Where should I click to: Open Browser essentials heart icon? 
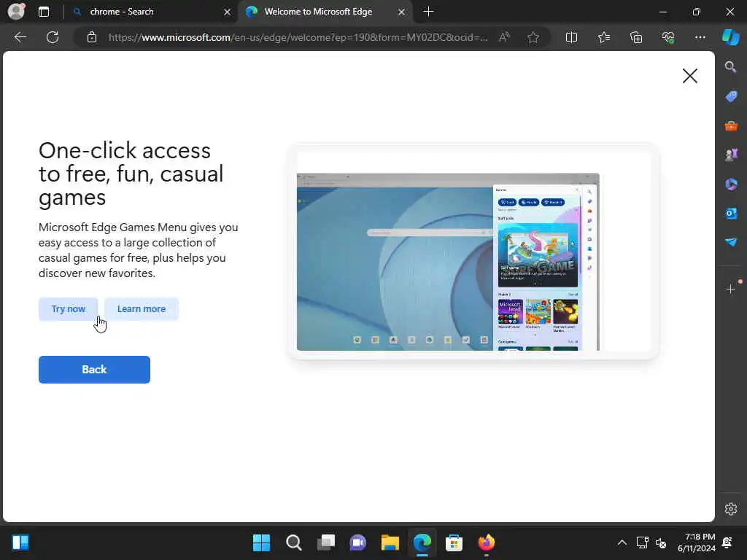[668, 37]
